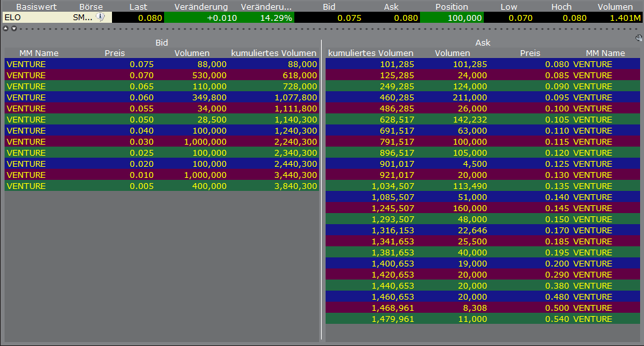Viewport: 644px width, 346px height.
Task: Sort by the Basiswert column header
Action: [36, 7]
